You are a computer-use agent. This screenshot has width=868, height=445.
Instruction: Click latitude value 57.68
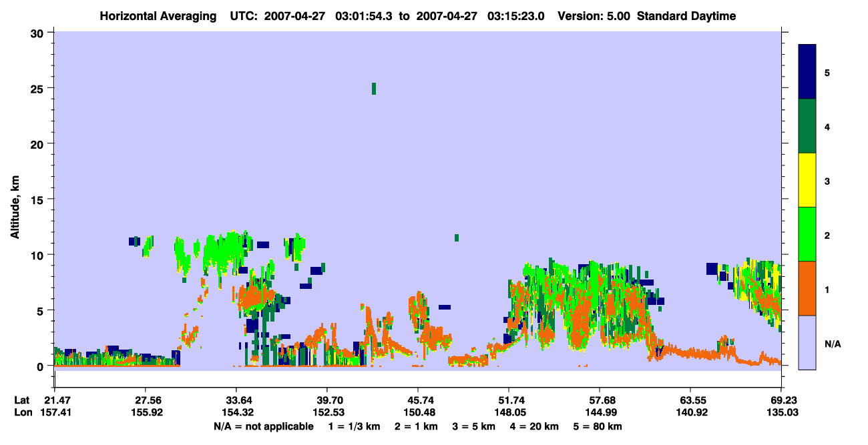coord(600,400)
